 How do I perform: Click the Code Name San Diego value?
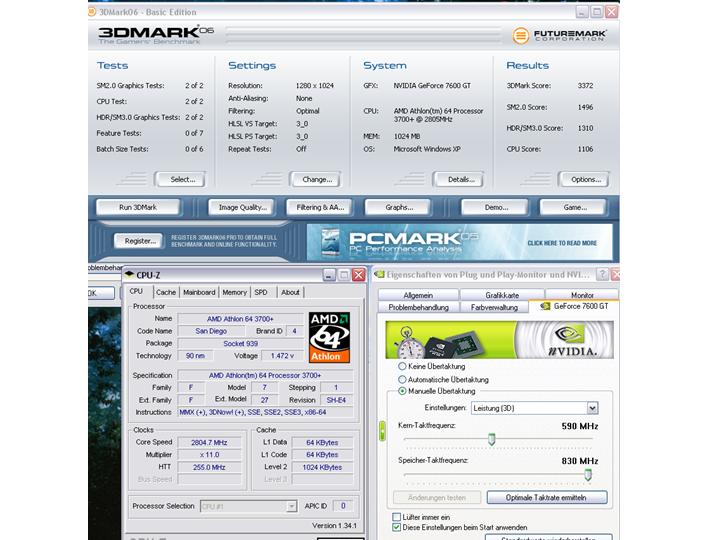click(211, 331)
